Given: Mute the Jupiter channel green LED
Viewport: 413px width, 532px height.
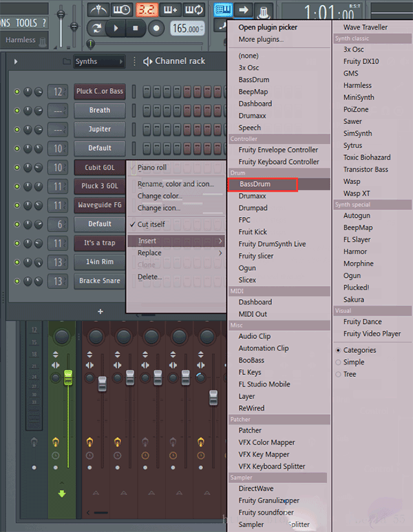Looking at the screenshot, I should [x=17, y=130].
